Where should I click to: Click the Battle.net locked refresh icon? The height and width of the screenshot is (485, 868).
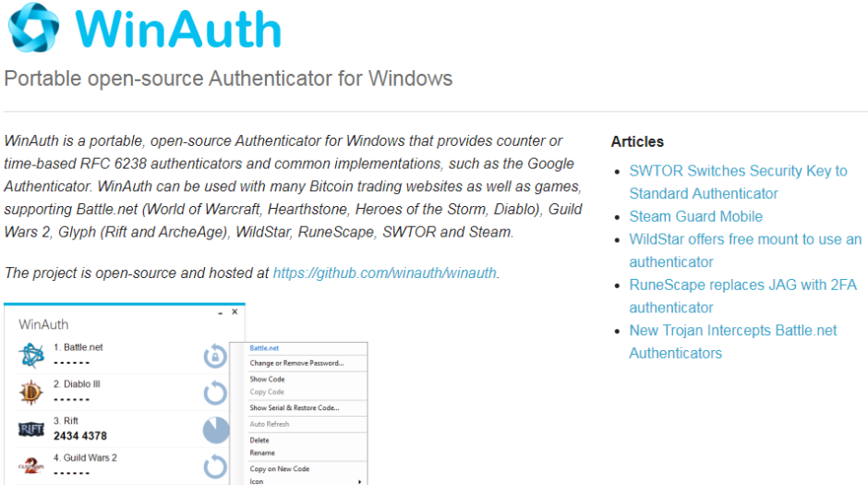click(215, 356)
